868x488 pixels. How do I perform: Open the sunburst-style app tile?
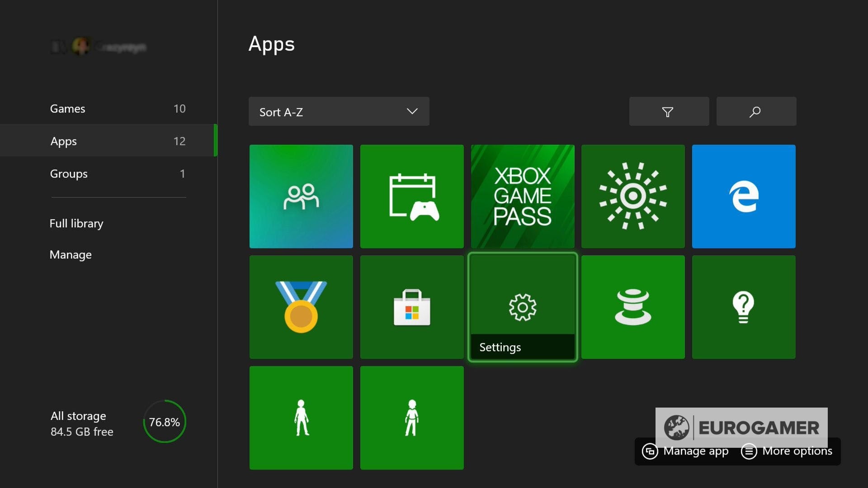[632, 196]
